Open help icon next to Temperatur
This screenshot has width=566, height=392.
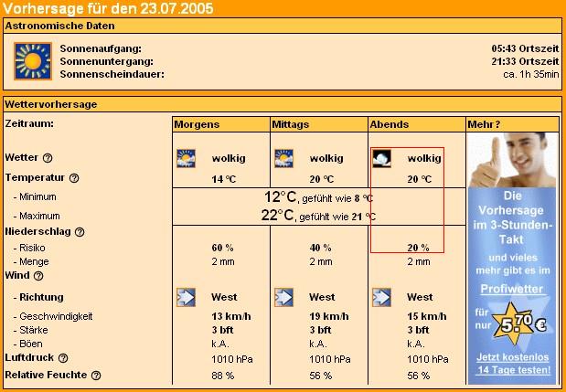pos(75,178)
